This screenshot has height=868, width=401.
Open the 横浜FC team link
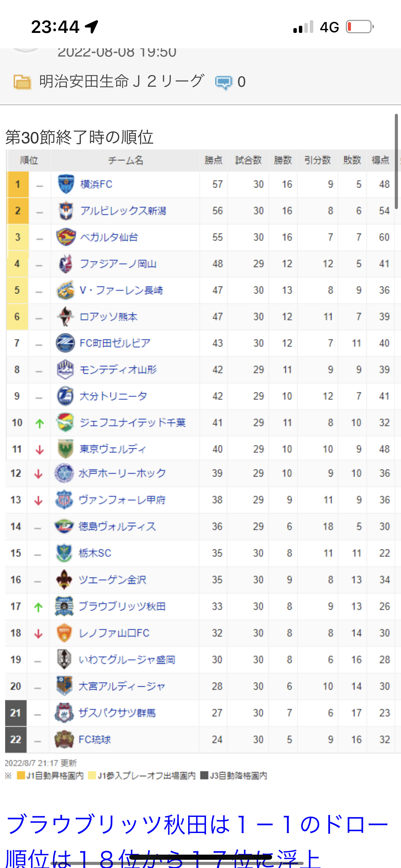pos(96,184)
